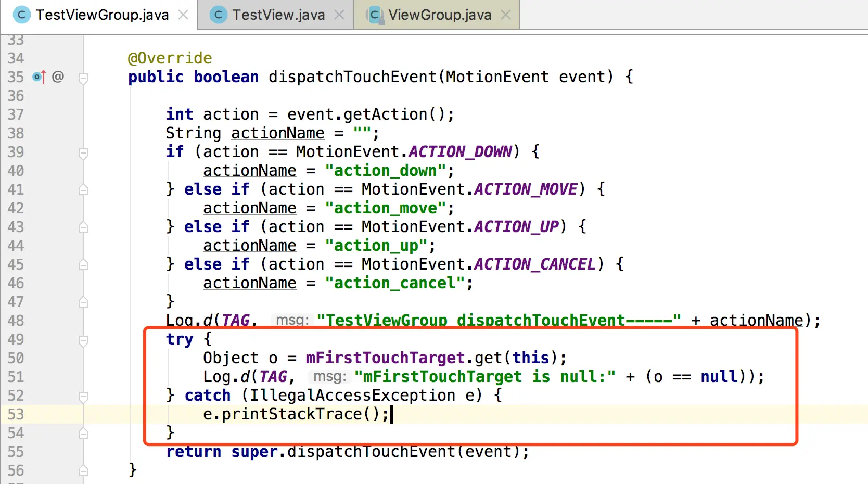
Task: Toggle the fold marker at line 43
Action: (83, 227)
